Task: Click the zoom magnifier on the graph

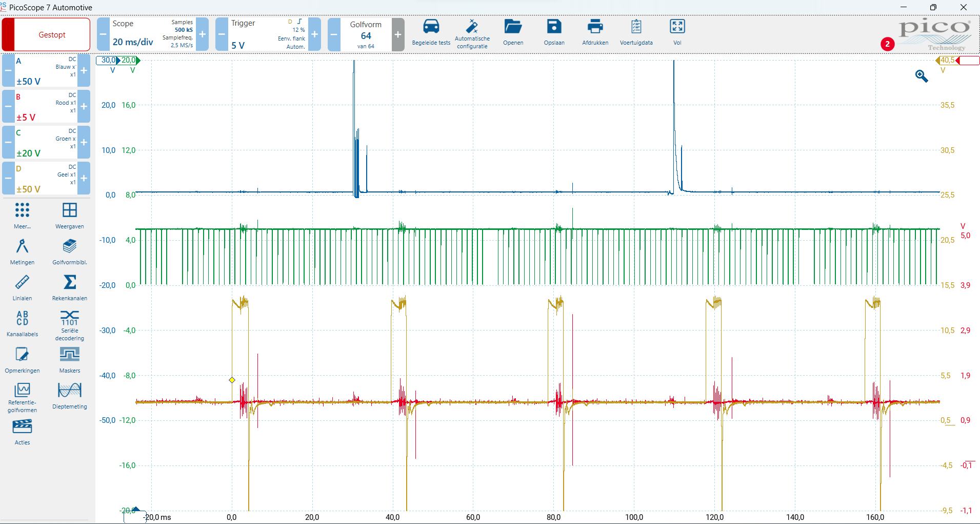Action: [922, 76]
